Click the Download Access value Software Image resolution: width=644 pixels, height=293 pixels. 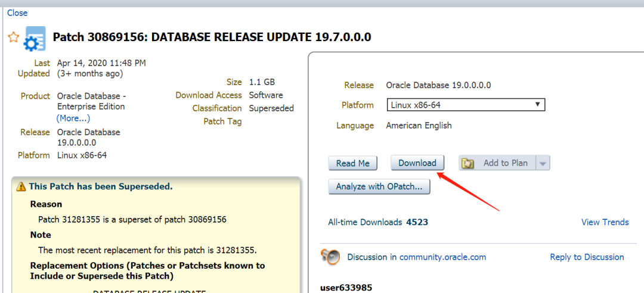tap(266, 95)
